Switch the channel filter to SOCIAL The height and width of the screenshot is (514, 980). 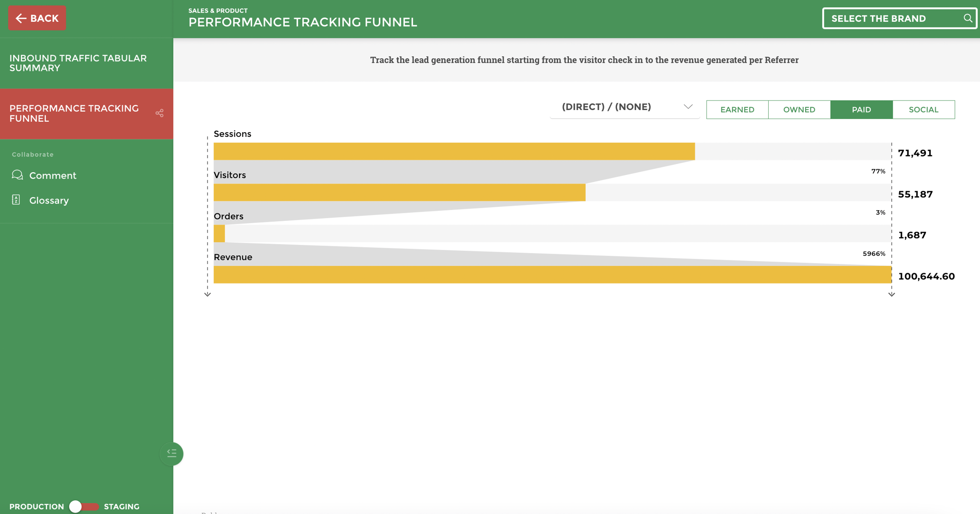coord(923,110)
